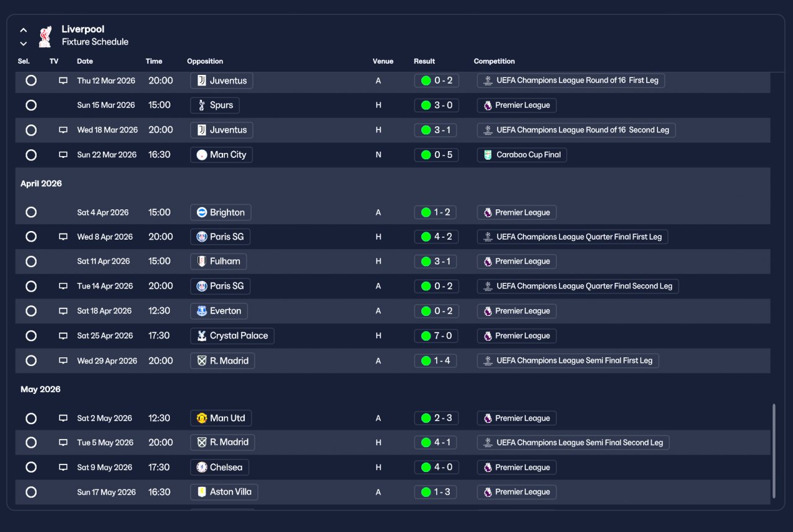The height and width of the screenshot is (532, 793).
Task: Open Juventus from the 12 Mar fixture row
Action: (222, 81)
